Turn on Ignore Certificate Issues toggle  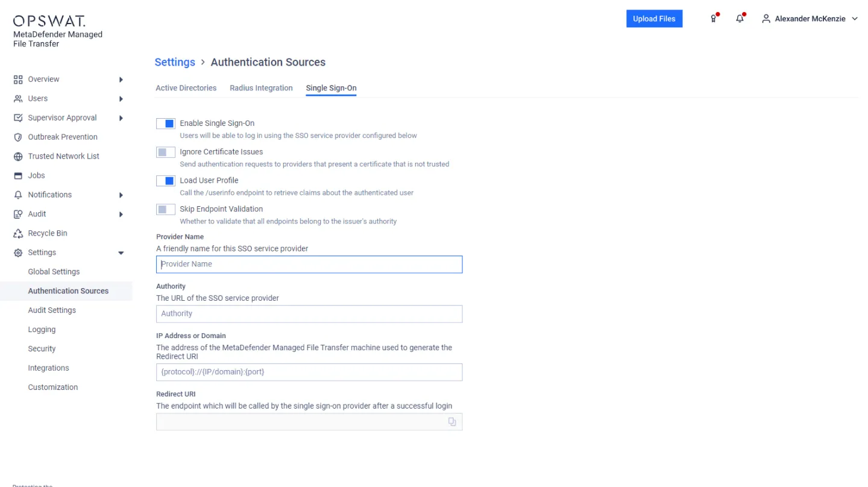[166, 152]
